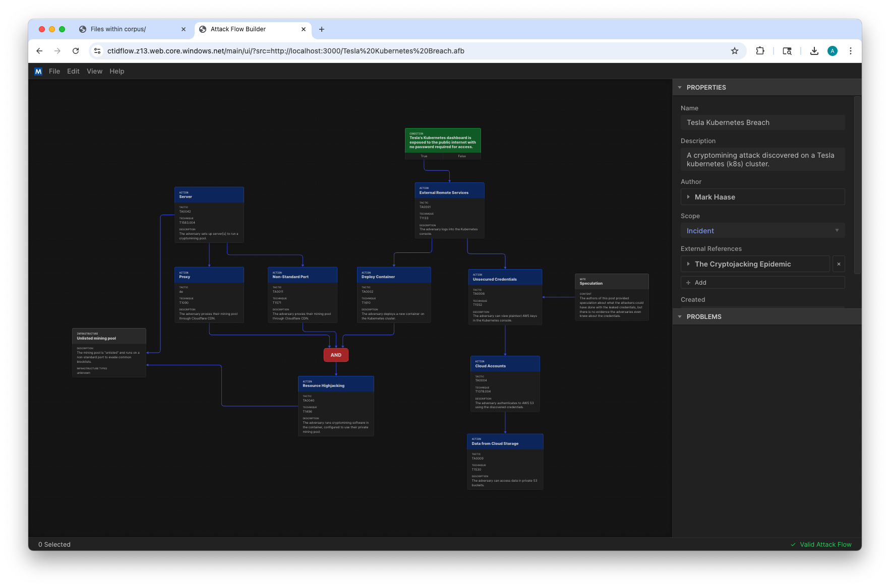Select the Unsecured Credentials action node
Image resolution: width=890 pixels, height=588 pixels.
(505, 297)
